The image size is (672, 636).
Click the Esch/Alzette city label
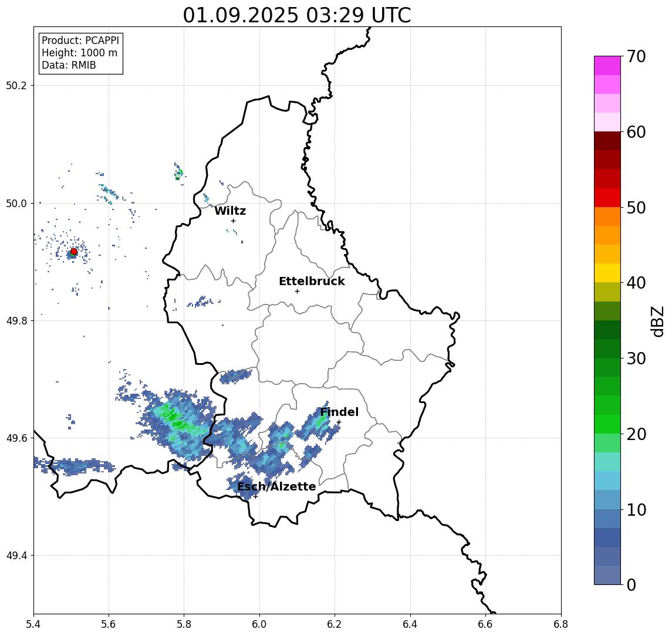pos(277,486)
